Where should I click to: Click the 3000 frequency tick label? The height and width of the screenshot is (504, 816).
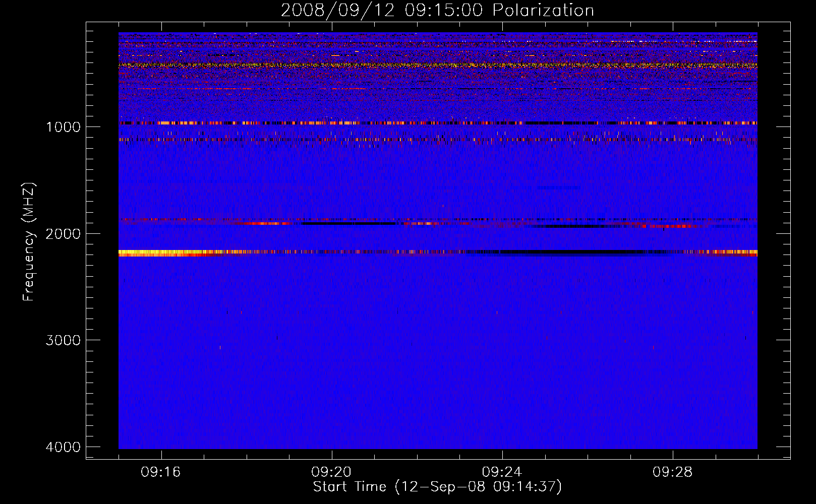63,340
